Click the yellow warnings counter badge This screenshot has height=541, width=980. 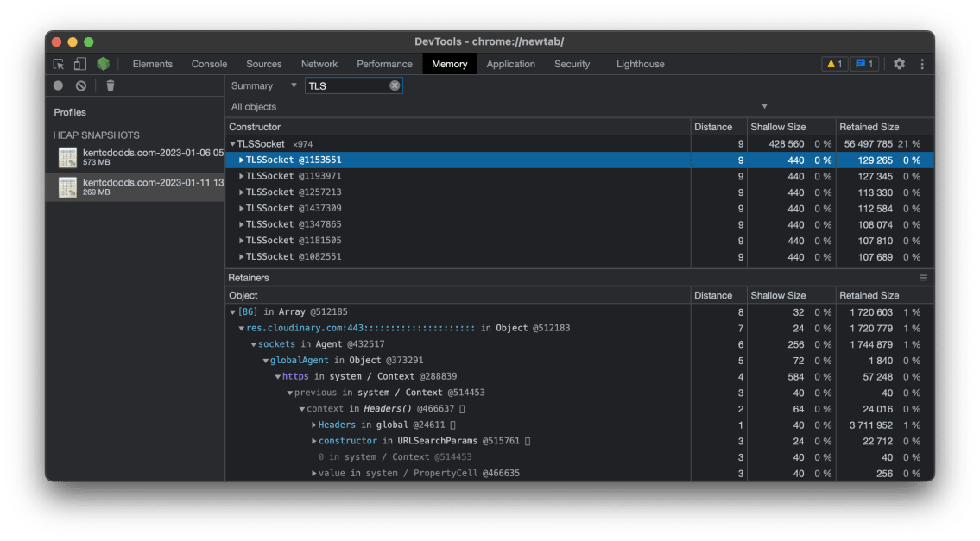(834, 64)
